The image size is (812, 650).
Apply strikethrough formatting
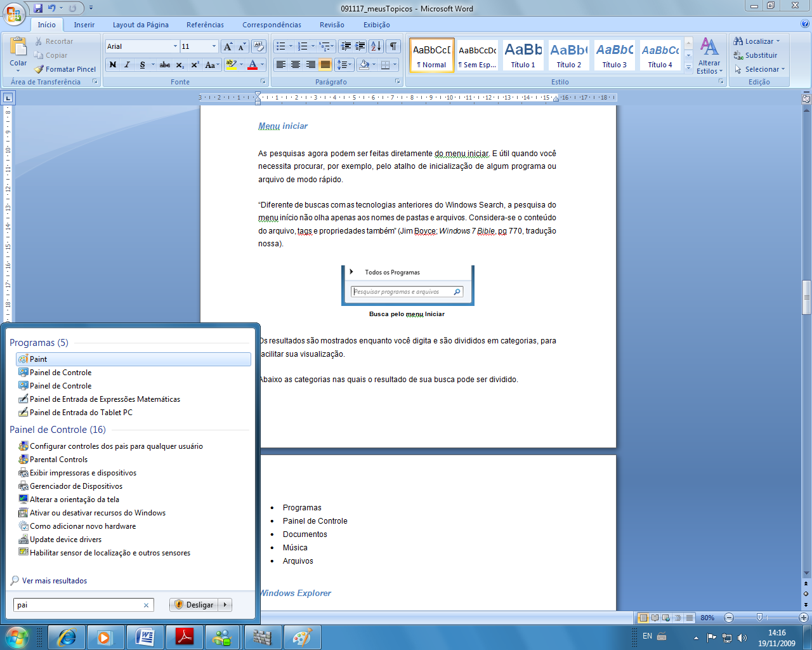pyautogui.click(x=165, y=65)
